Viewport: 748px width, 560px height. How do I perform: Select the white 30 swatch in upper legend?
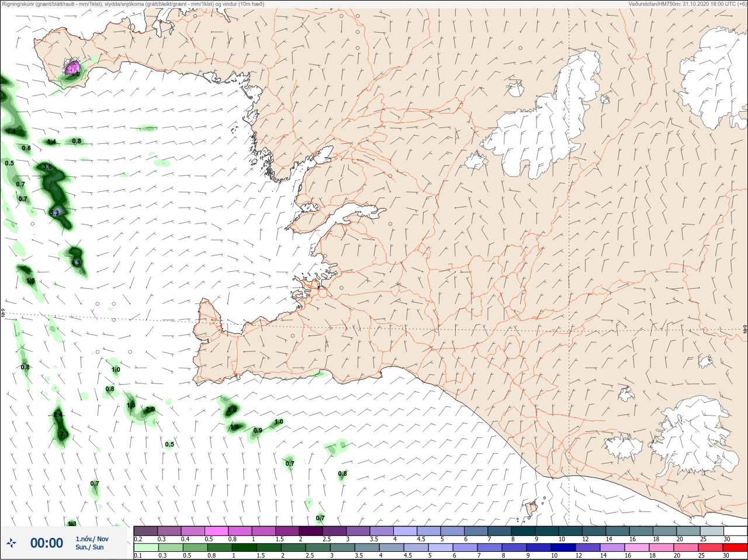point(735,531)
